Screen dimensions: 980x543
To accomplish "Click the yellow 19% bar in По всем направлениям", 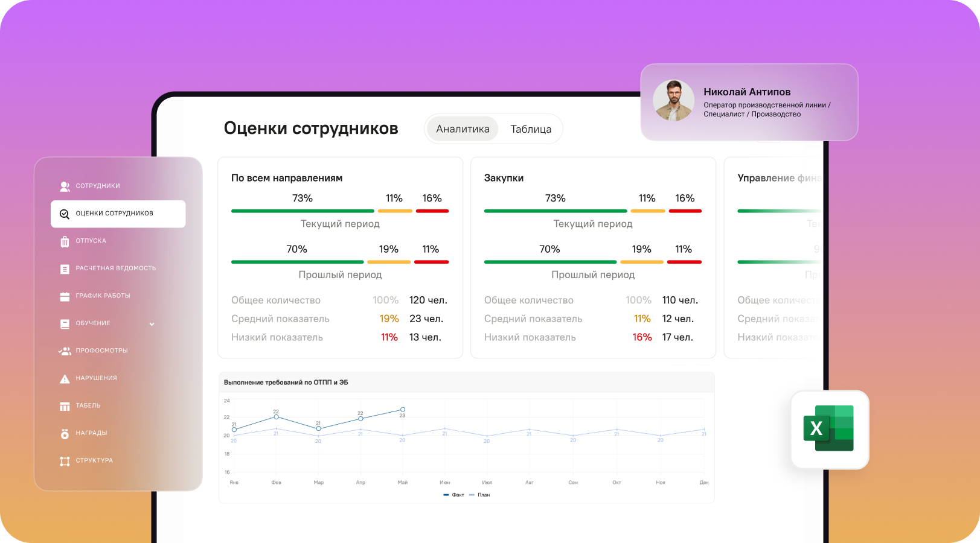I will (389, 262).
